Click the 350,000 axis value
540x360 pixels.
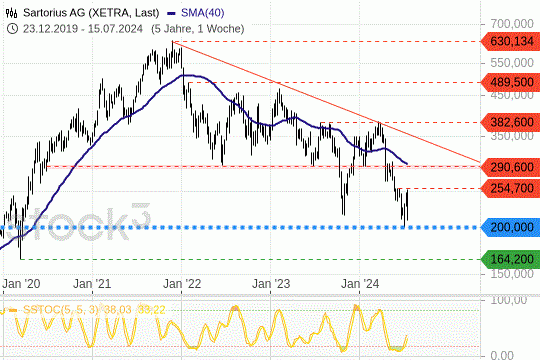pos(512,136)
